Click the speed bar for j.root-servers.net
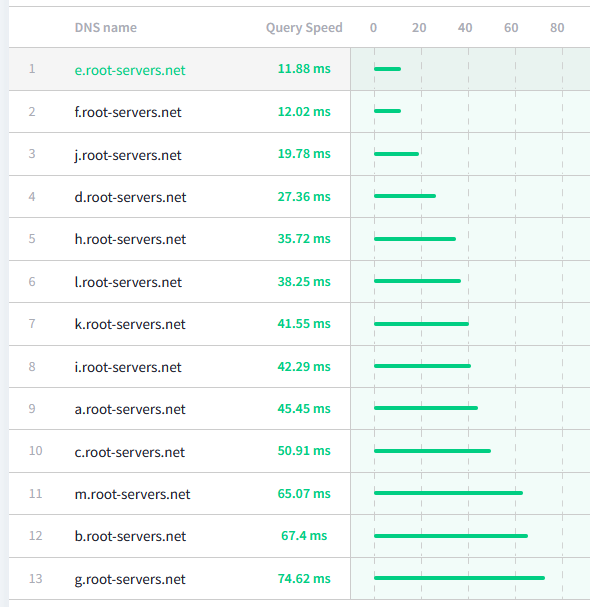This screenshot has height=607, width=590. pyautogui.click(x=396, y=154)
